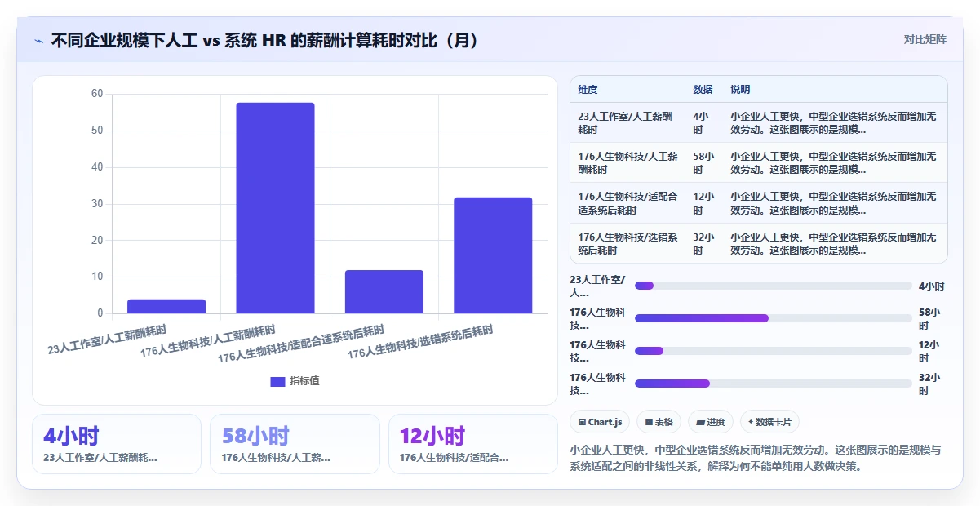Click the 4小时 value in the table

[703, 122]
